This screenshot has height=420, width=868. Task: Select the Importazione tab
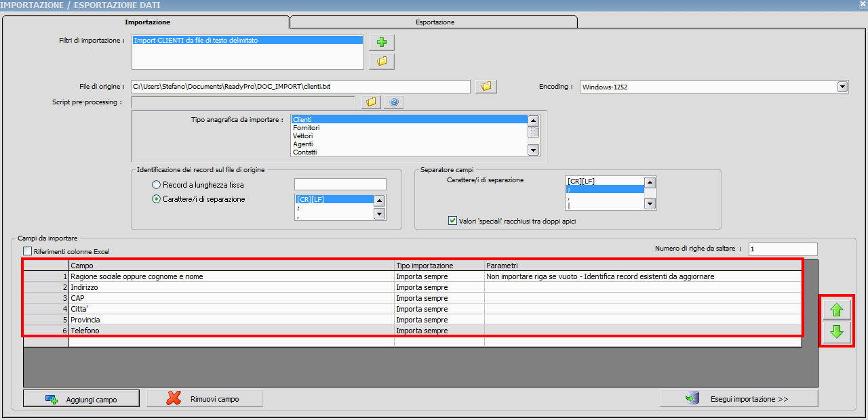147,22
